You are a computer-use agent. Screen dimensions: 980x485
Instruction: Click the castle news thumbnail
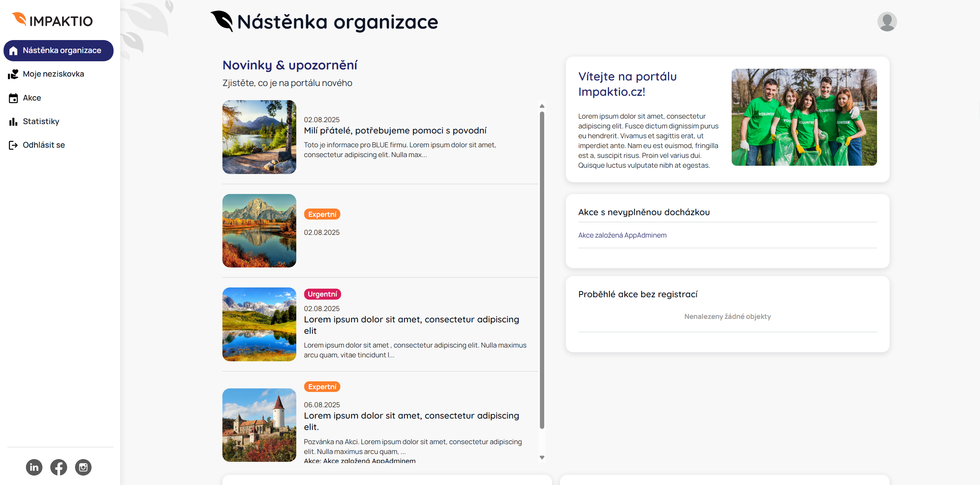(x=259, y=425)
